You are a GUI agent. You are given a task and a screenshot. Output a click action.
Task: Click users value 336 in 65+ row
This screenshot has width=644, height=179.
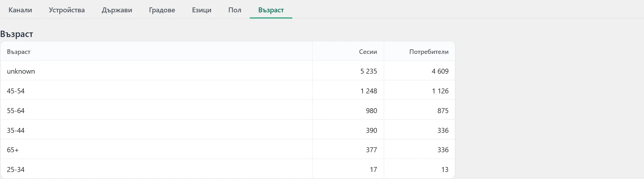(443, 150)
